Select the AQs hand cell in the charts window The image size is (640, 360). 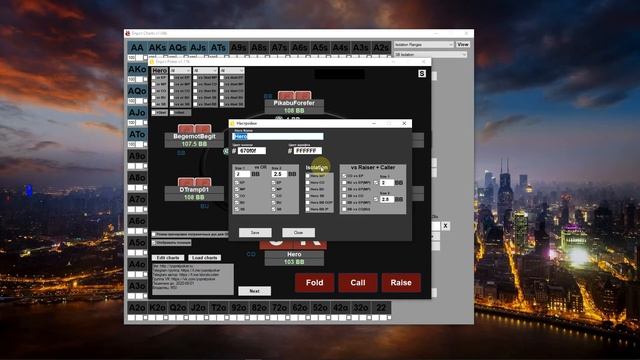(x=178, y=48)
